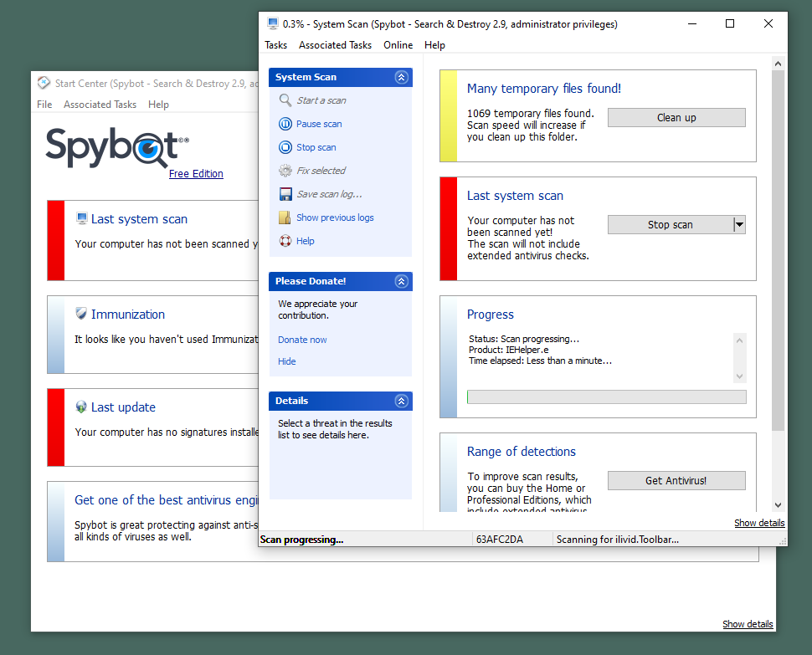Click the Show previous logs link text
The image size is (812, 655).
point(335,217)
